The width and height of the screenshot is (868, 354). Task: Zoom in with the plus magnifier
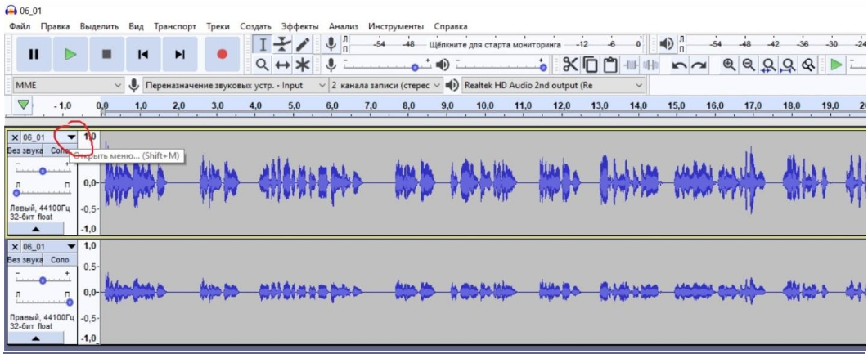tap(730, 65)
